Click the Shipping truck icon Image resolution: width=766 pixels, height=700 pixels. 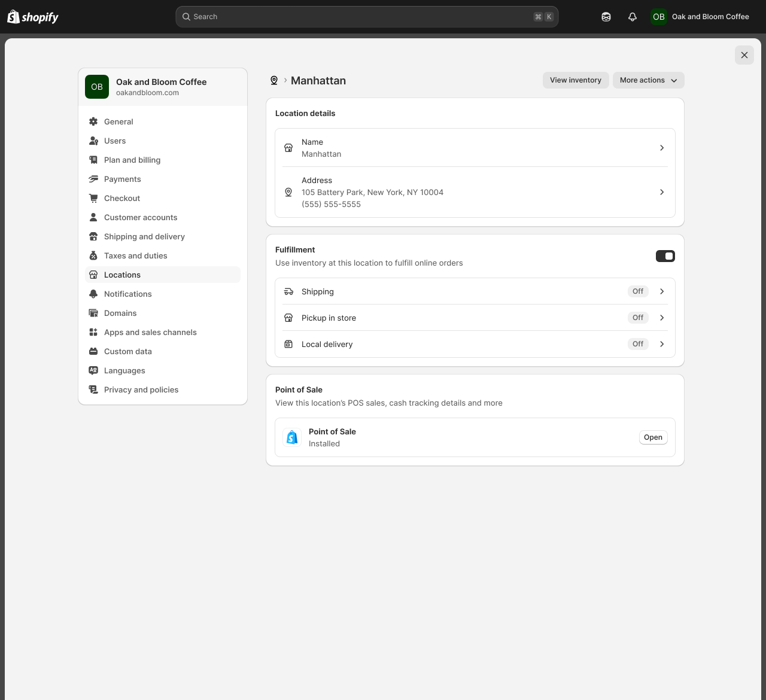click(x=288, y=291)
